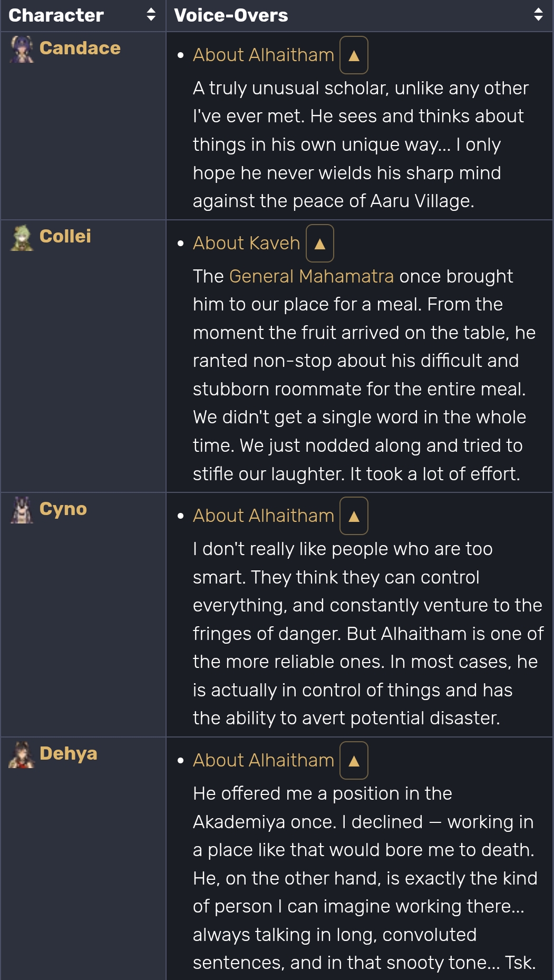Open About Alhaitham link in Candace's row
The image size is (554, 980).
(x=264, y=55)
